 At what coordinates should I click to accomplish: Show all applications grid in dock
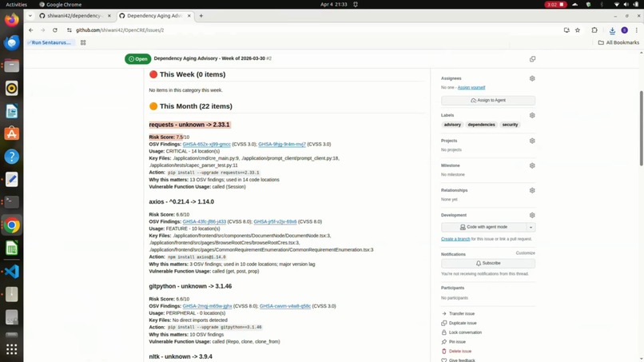[x=11, y=349]
